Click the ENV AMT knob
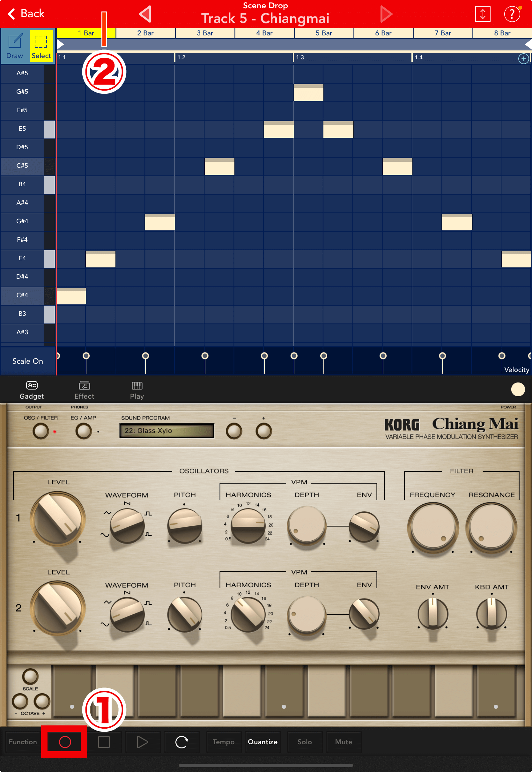This screenshot has height=772, width=532. click(x=433, y=613)
